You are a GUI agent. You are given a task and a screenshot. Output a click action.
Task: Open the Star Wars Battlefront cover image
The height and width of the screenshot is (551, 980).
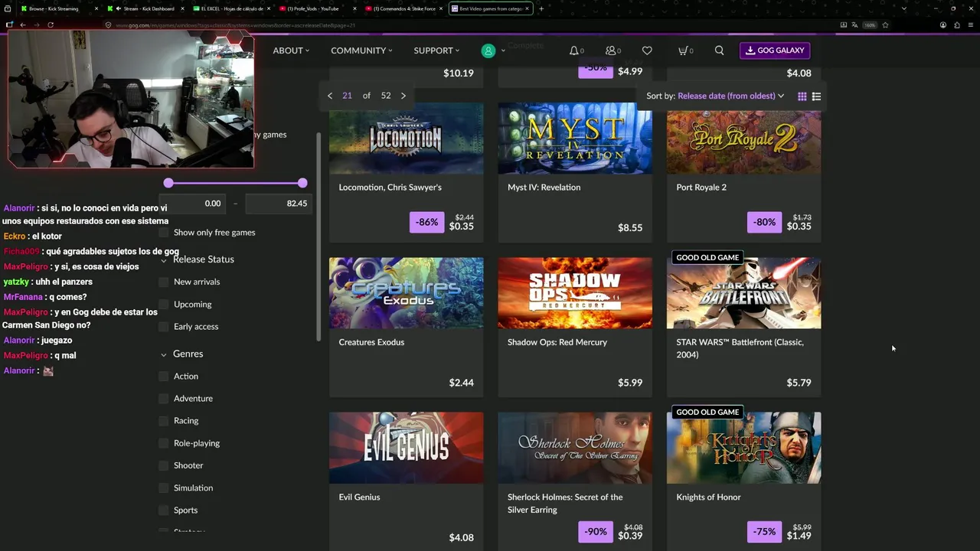(x=743, y=293)
